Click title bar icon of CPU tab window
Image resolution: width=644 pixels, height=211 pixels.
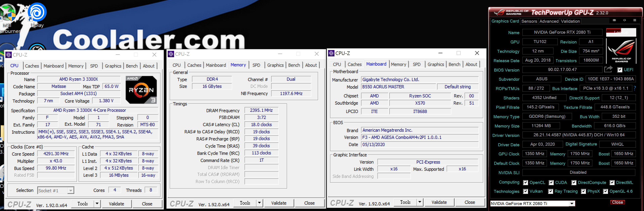9,55
